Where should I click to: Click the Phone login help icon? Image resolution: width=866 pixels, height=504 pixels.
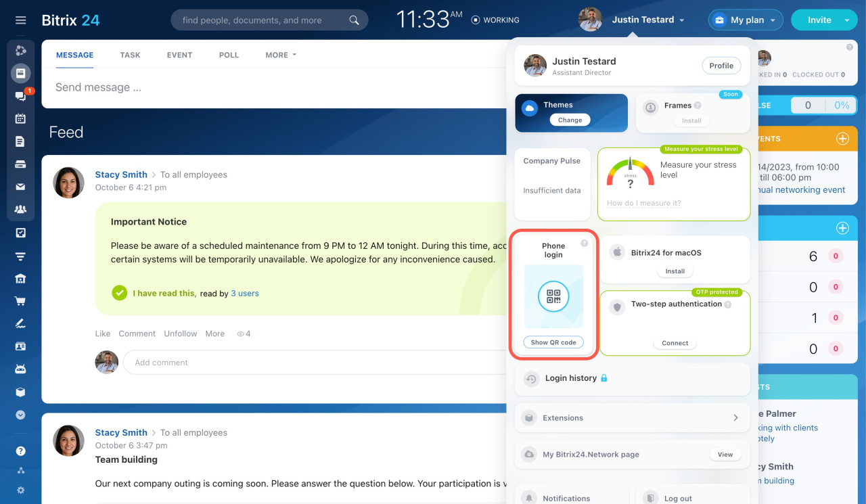coord(585,244)
